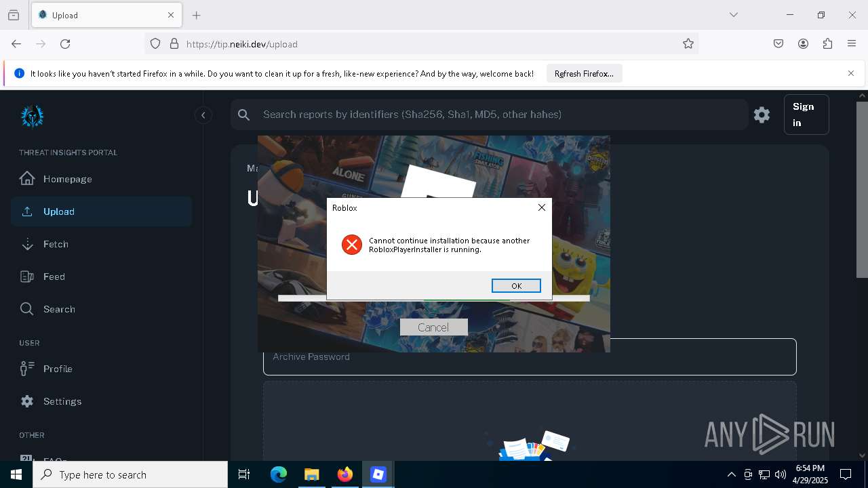This screenshot has width=868, height=488.
Task: Open the Search page in sidebar
Action: click(101, 309)
